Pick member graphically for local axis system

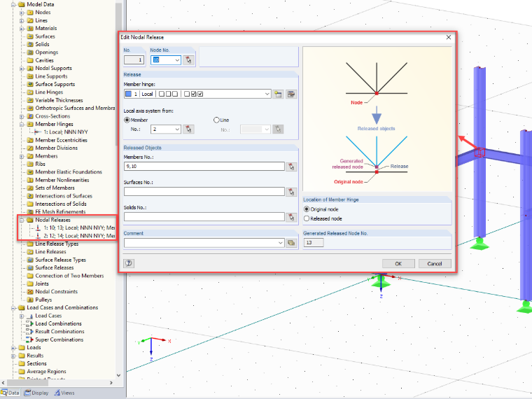point(188,129)
